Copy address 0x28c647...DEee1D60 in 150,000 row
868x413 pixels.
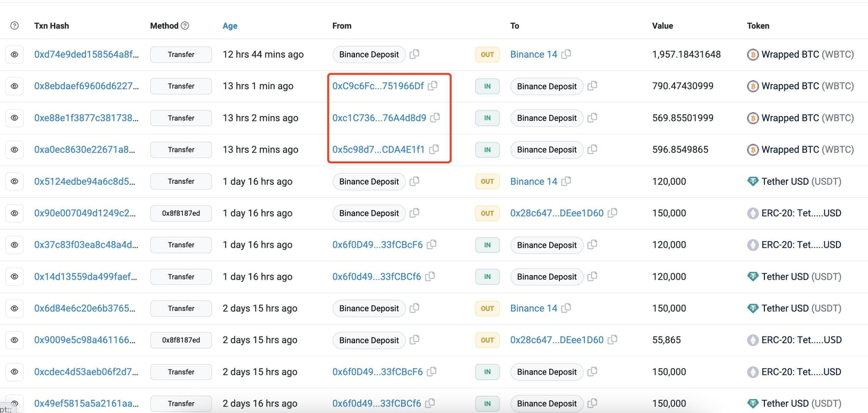tap(612, 213)
